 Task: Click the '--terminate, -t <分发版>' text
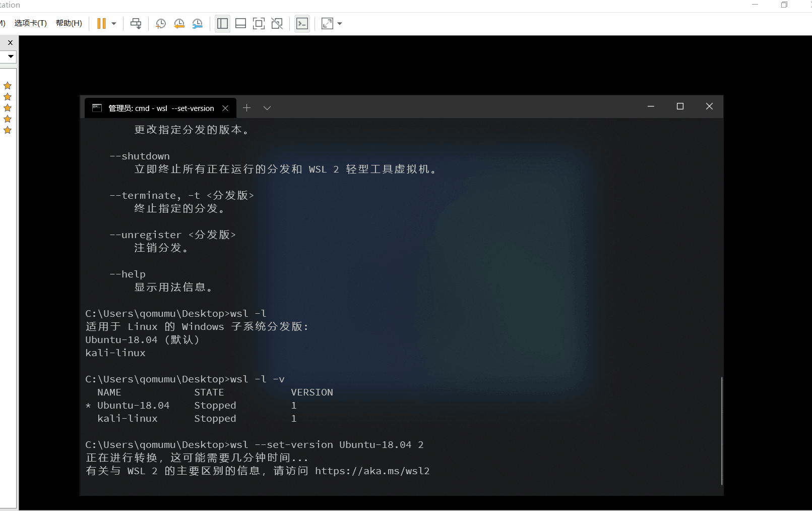(182, 195)
